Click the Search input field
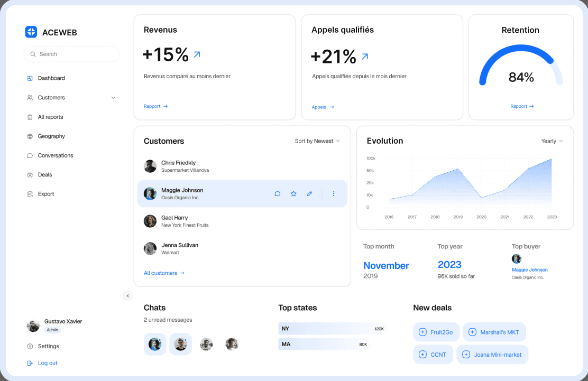The width and height of the screenshot is (588, 381). pyautogui.click(x=71, y=54)
